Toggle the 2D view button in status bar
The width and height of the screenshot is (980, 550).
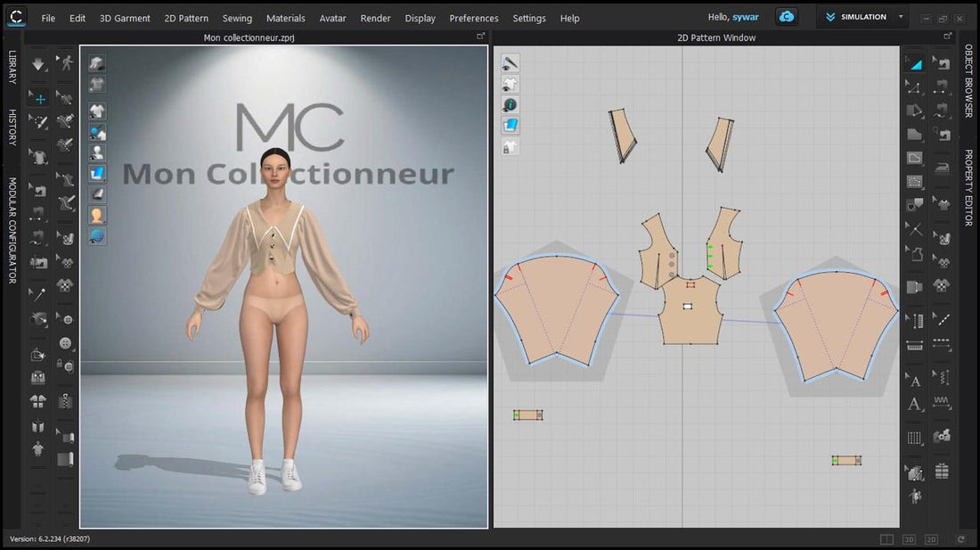pos(931,539)
